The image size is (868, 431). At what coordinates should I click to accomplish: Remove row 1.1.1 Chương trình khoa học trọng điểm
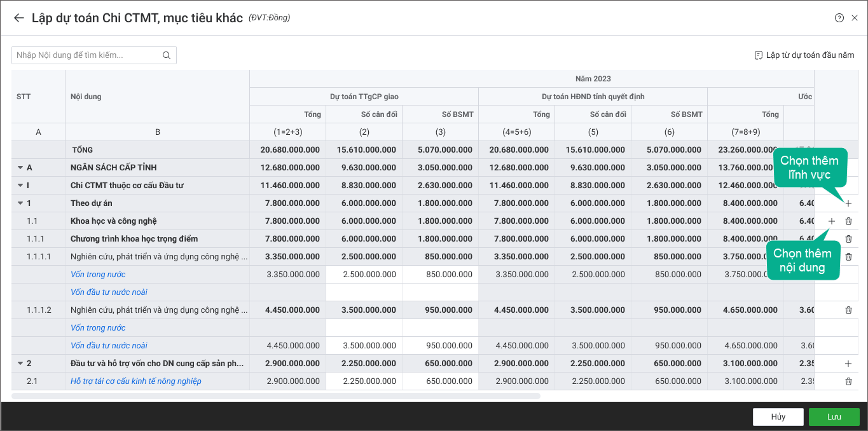[x=848, y=239]
